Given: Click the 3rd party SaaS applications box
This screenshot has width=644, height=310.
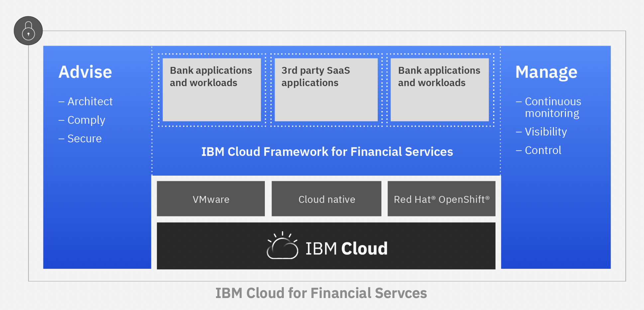Looking at the screenshot, I should tap(326, 90).
